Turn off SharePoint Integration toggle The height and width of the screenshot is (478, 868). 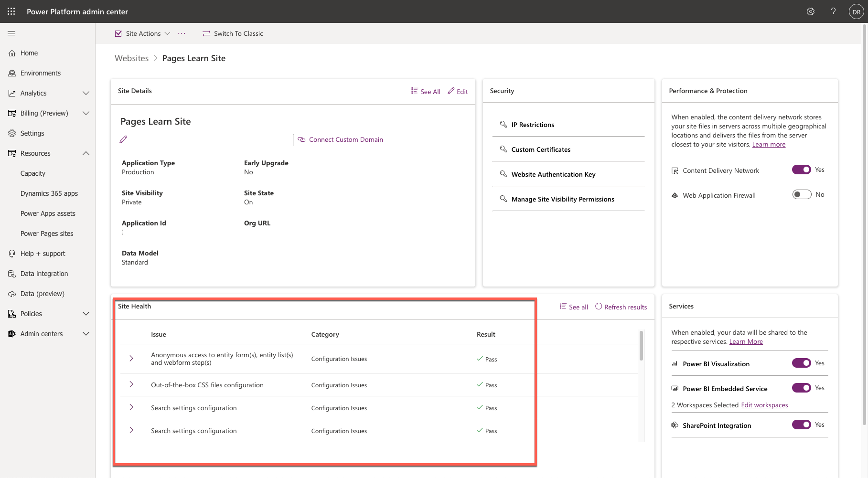(x=802, y=425)
